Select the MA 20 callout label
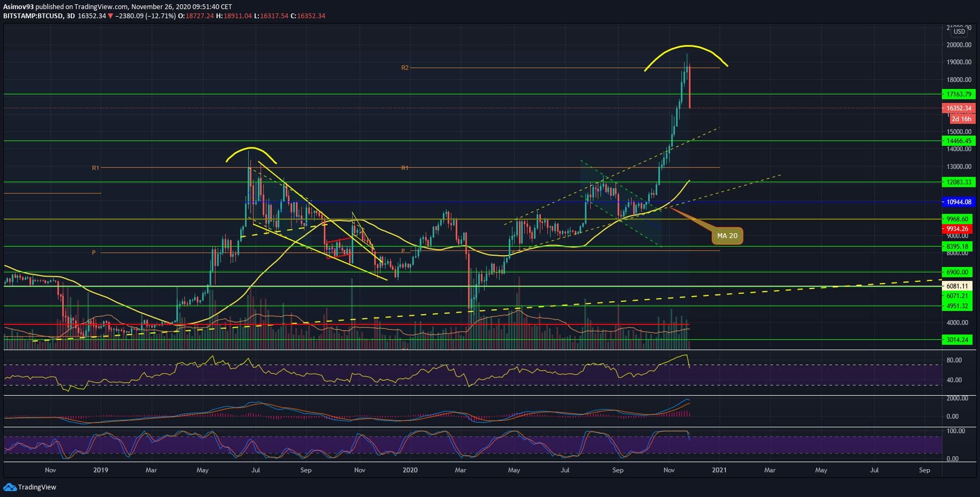 (727, 236)
